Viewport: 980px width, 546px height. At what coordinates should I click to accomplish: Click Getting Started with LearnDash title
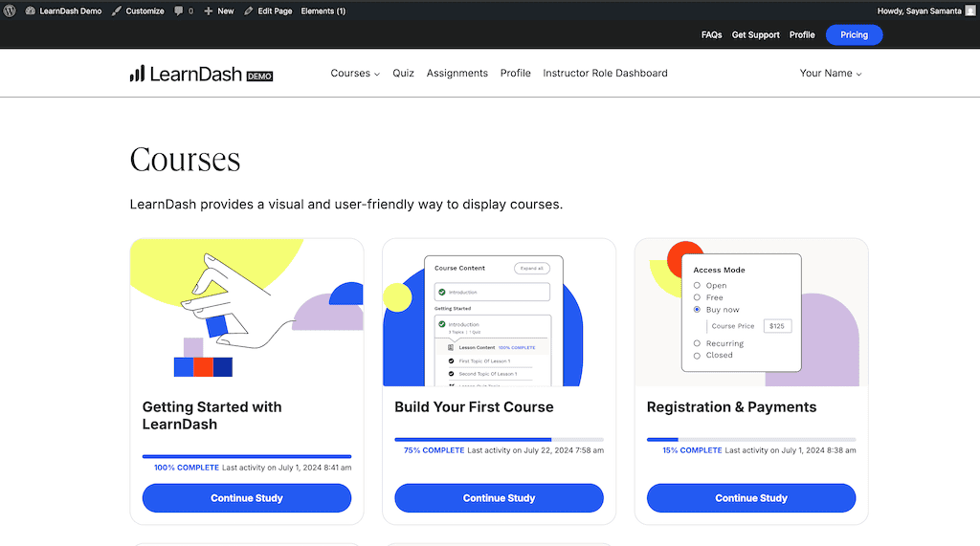(212, 415)
